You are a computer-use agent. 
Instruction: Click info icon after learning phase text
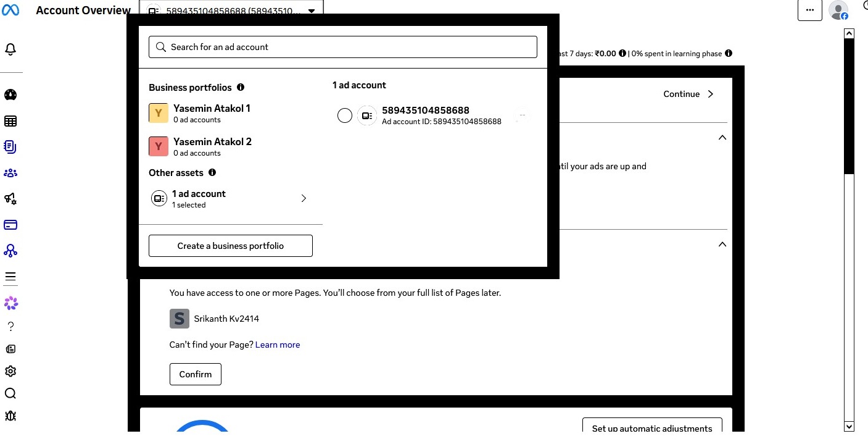click(729, 53)
